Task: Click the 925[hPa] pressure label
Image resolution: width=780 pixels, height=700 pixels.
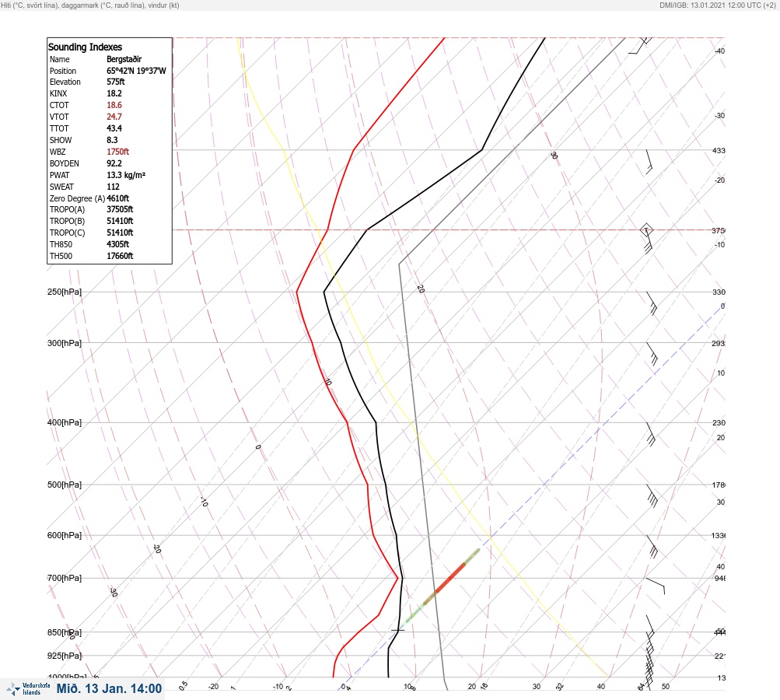Action: (x=65, y=656)
